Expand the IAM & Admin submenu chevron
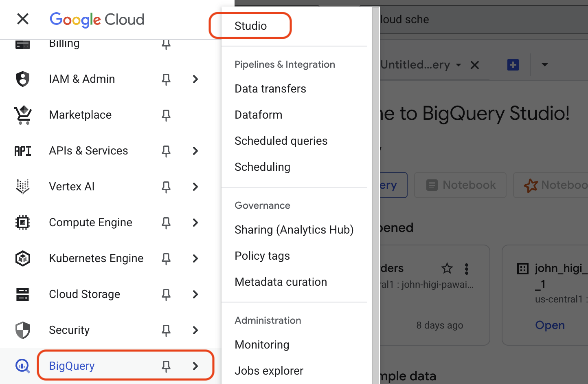588x384 pixels. [195, 79]
